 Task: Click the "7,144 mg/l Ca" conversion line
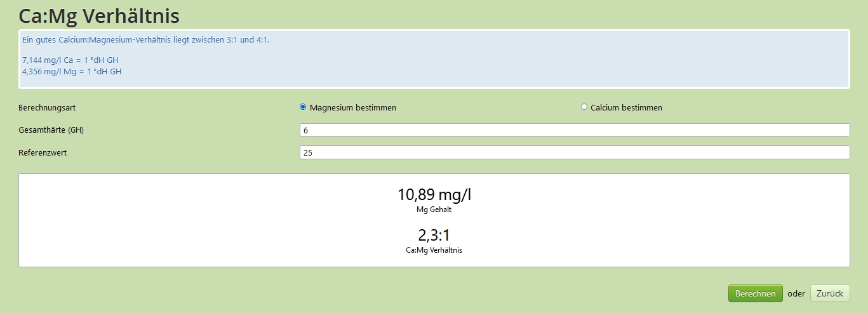pyautogui.click(x=70, y=60)
